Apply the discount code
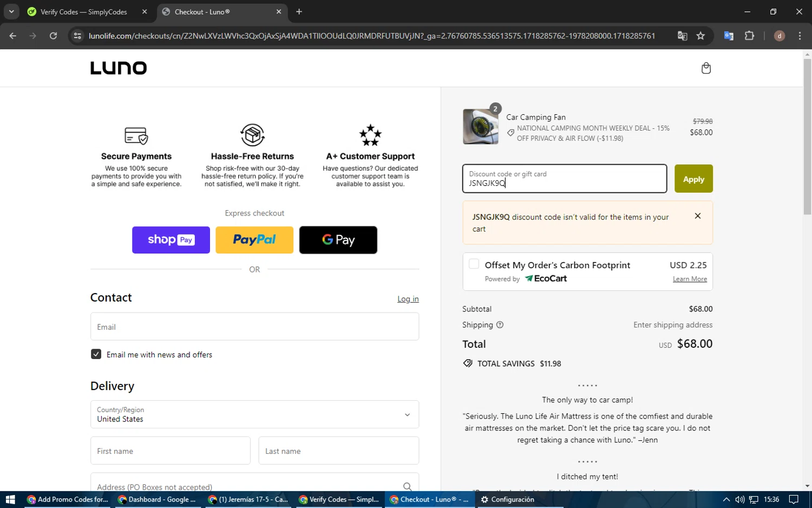 [x=693, y=179]
